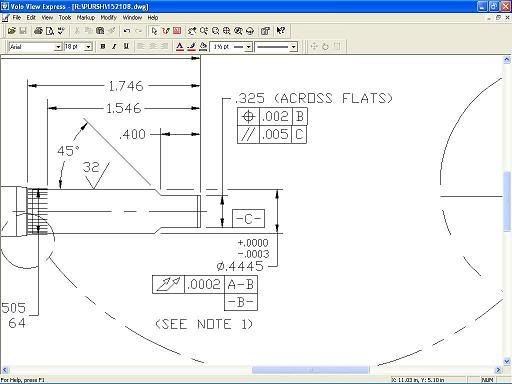Screen dimensions: 512x384
Task: Open the Help menu
Action: click(153, 18)
